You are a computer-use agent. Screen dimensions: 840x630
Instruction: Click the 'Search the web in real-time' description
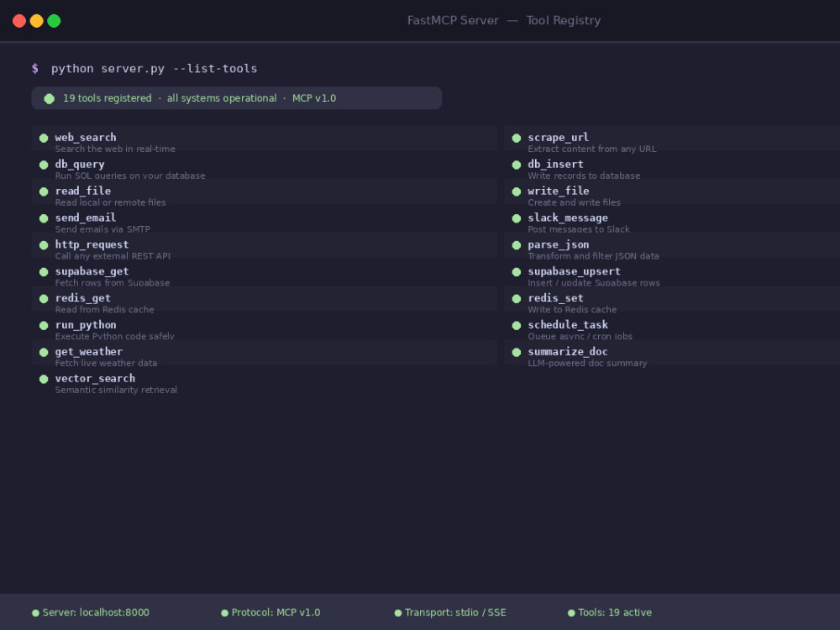pyautogui.click(x=115, y=150)
